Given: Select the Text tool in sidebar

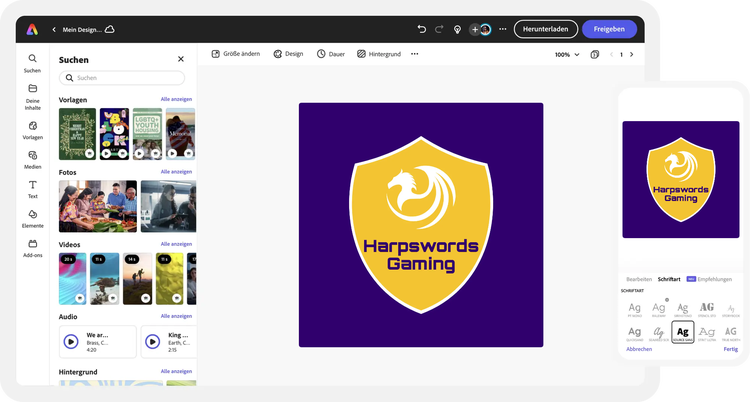Looking at the screenshot, I should (x=33, y=185).
